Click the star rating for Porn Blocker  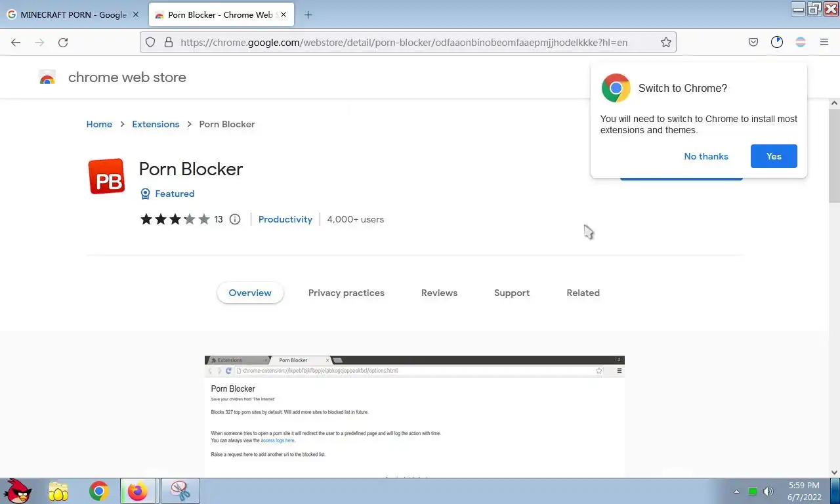(x=175, y=219)
